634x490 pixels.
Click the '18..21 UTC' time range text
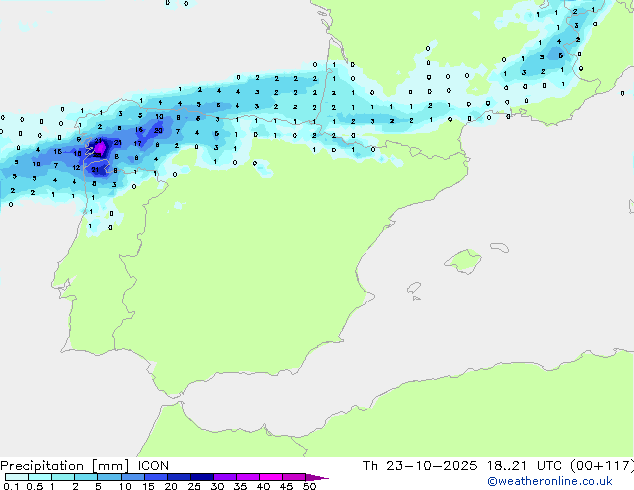click(x=524, y=466)
